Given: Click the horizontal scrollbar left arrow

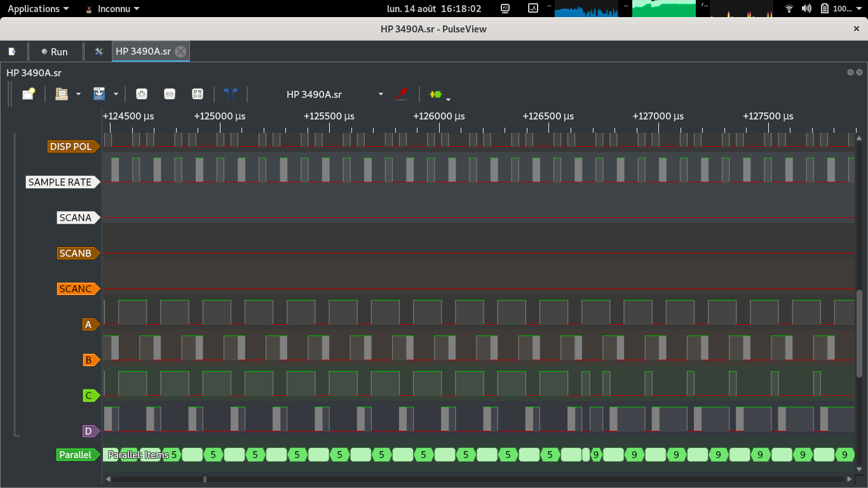Looking at the screenshot, I should point(108,479).
